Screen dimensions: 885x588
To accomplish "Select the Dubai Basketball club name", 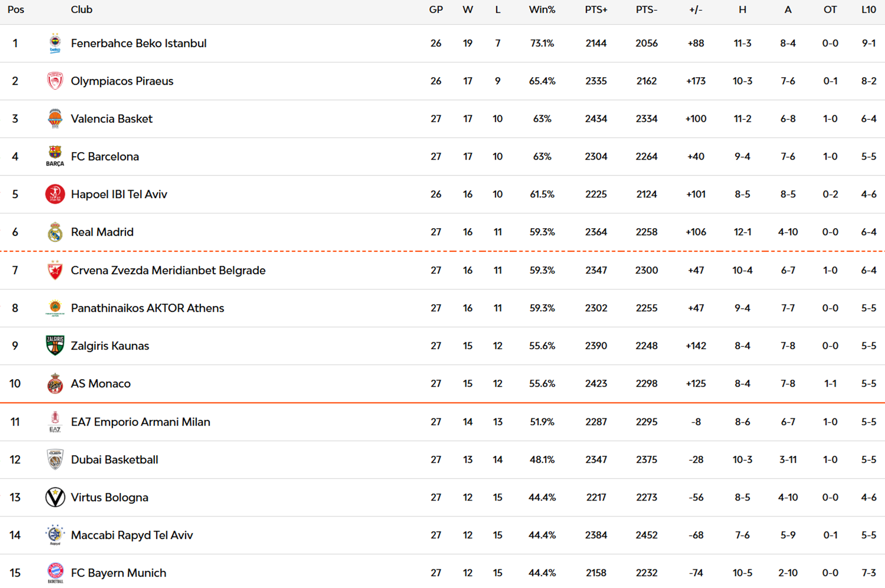I will pos(114,460).
